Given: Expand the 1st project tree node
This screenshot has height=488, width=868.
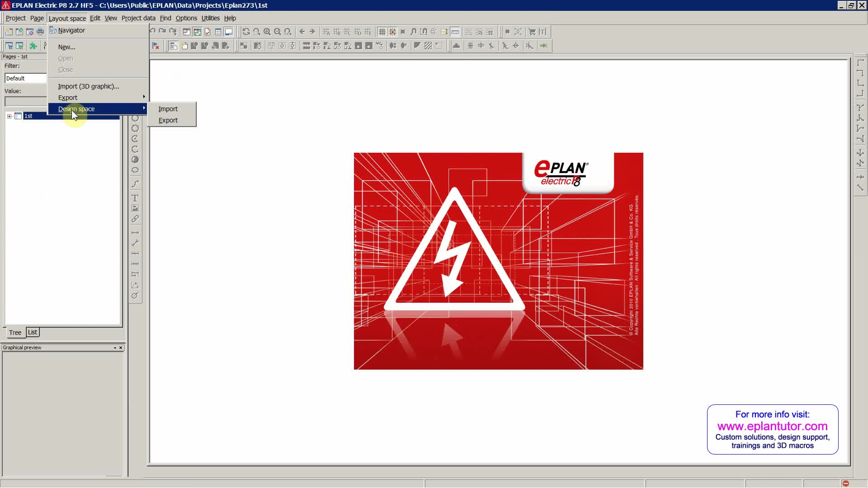Looking at the screenshot, I should coord(9,117).
